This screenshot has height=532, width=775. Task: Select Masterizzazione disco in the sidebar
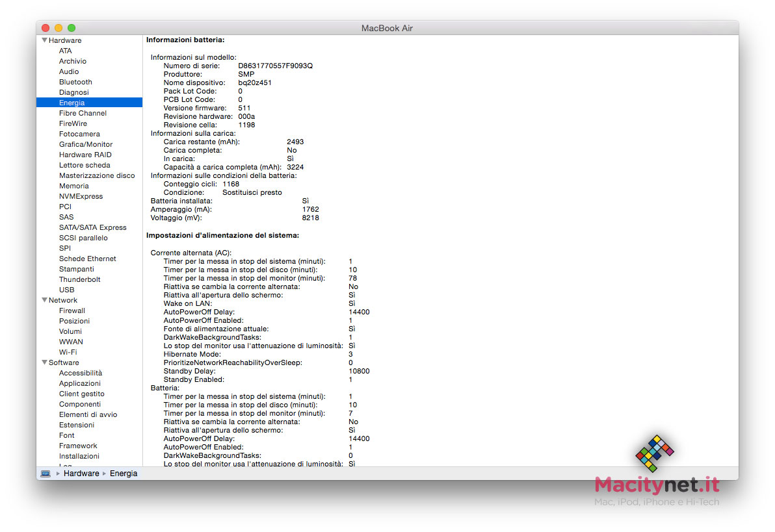[x=97, y=175]
